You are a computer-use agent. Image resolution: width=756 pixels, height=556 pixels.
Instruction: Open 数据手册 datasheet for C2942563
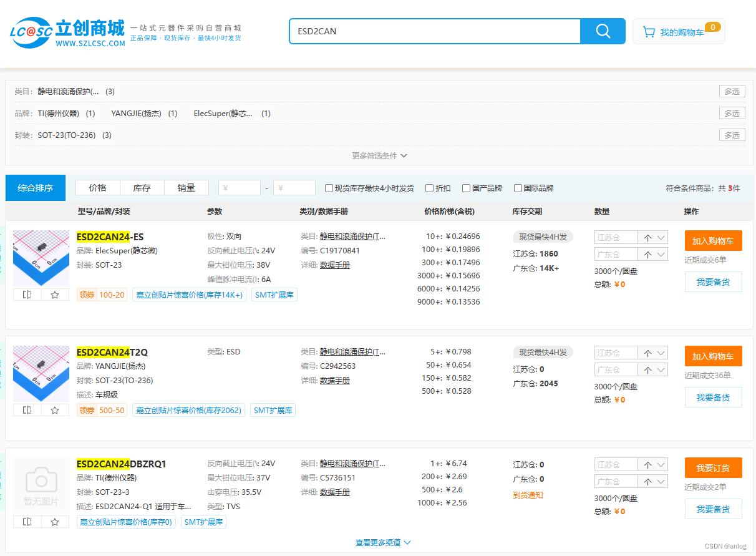335,381
